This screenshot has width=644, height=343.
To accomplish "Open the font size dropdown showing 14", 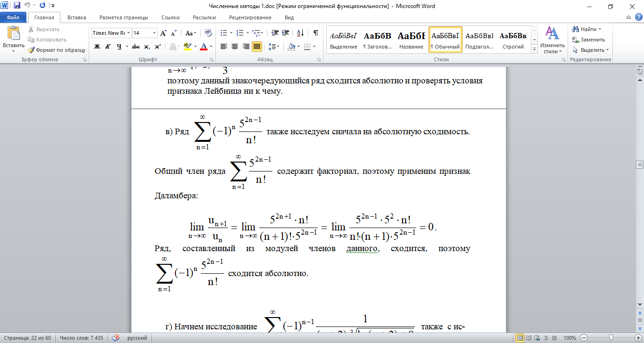I will click(x=154, y=33).
